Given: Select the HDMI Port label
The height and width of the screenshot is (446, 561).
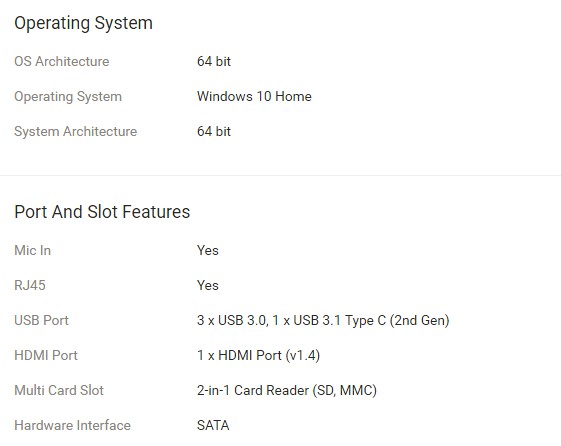Looking at the screenshot, I should point(46,355).
